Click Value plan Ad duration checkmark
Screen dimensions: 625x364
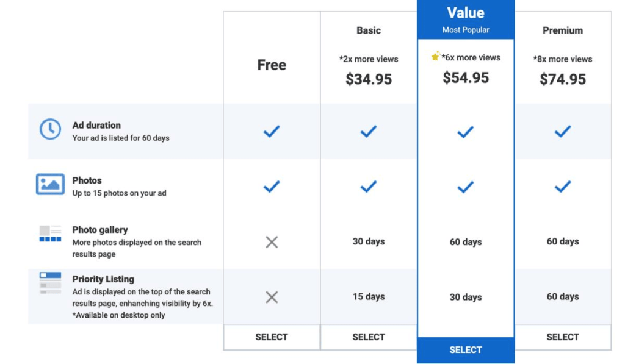pyautogui.click(x=466, y=131)
